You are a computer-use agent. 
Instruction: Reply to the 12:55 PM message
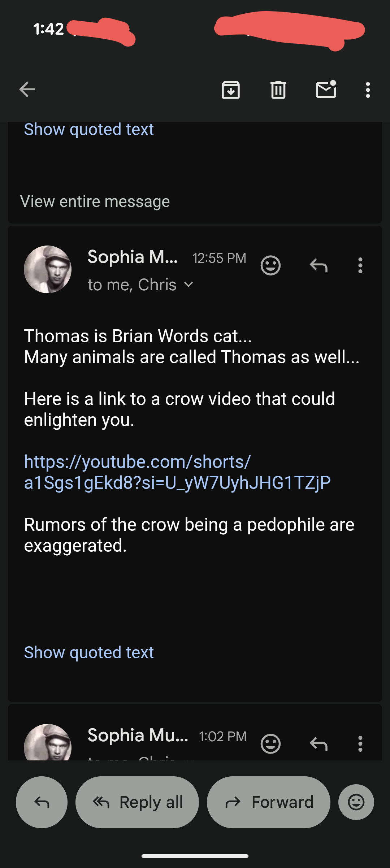click(318, 266)
